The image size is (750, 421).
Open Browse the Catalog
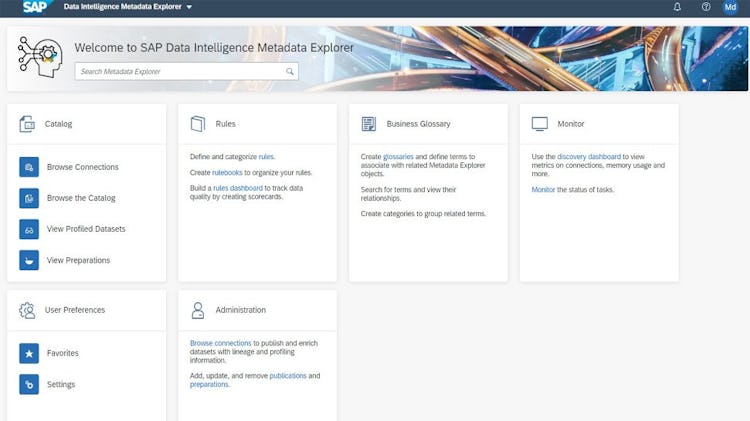pos(81,198)
